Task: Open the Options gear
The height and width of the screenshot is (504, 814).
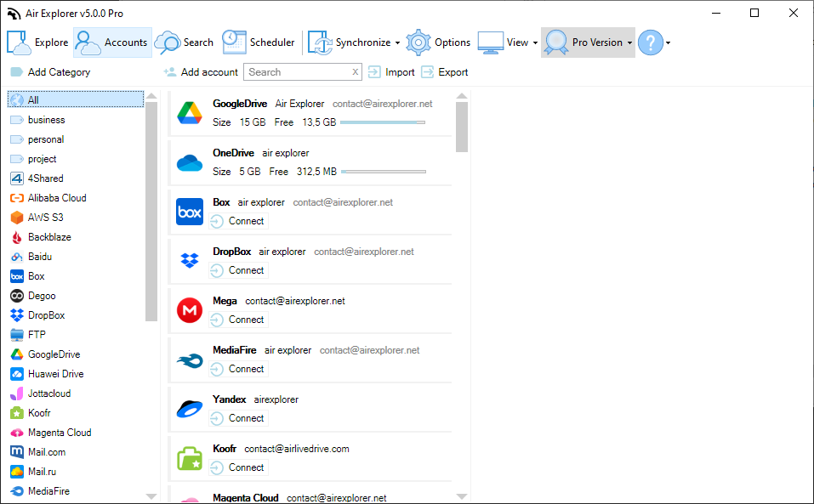Action: pyautogui.click(x=438, y=42)
